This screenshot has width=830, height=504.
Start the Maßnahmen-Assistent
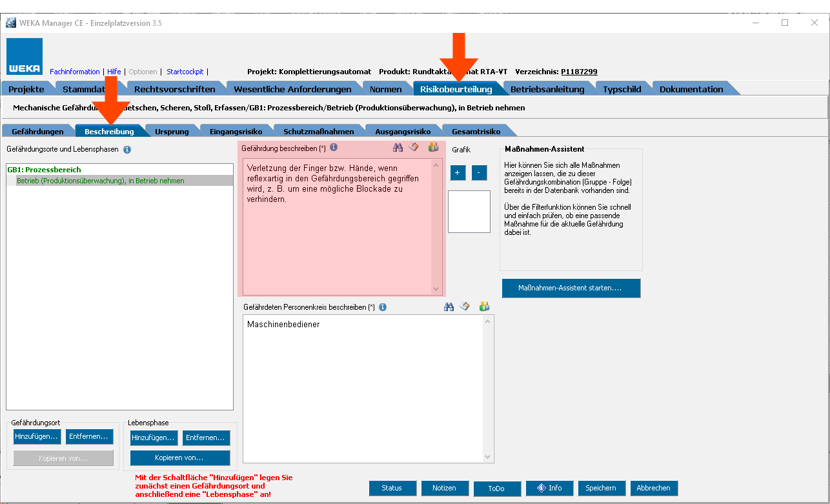(x=571, y=288)
